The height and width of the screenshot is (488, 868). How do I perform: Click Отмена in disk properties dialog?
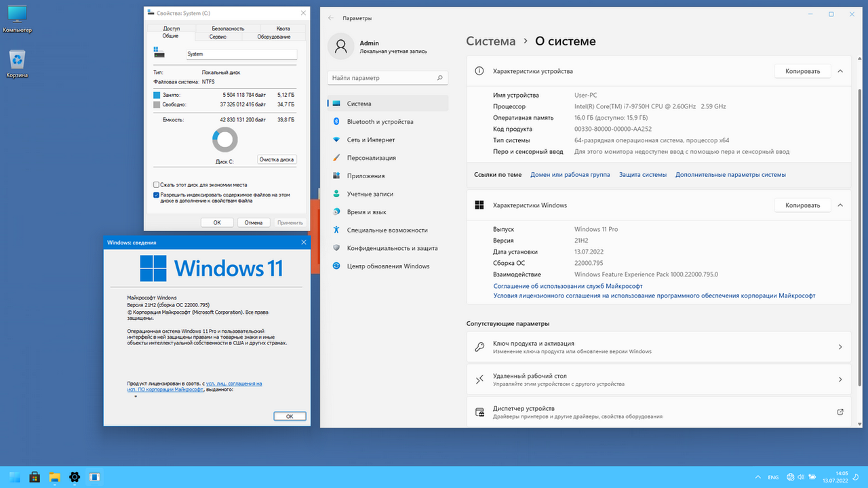254,222
